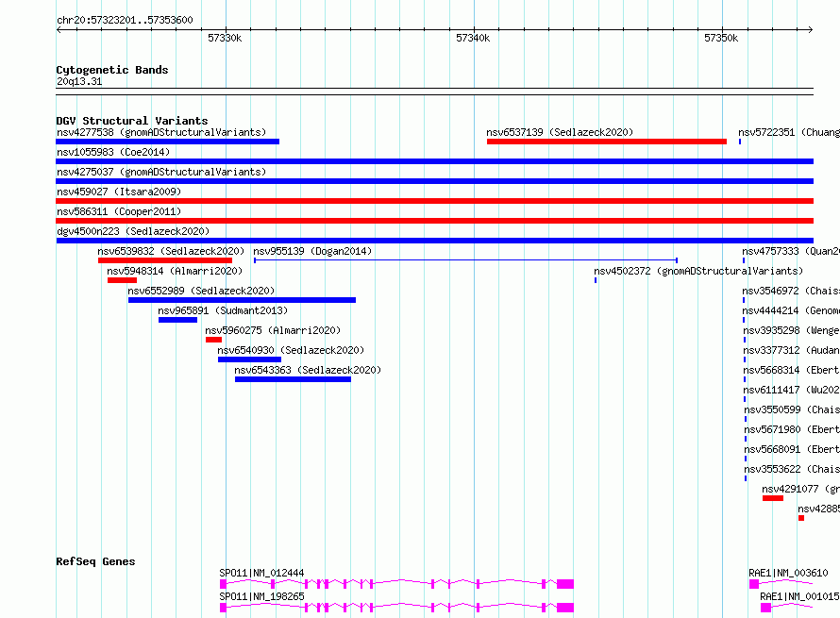This screenshot has height=618, width=840.
Task: Select the nsv3550599 variant label
Action: pos(792,409)
